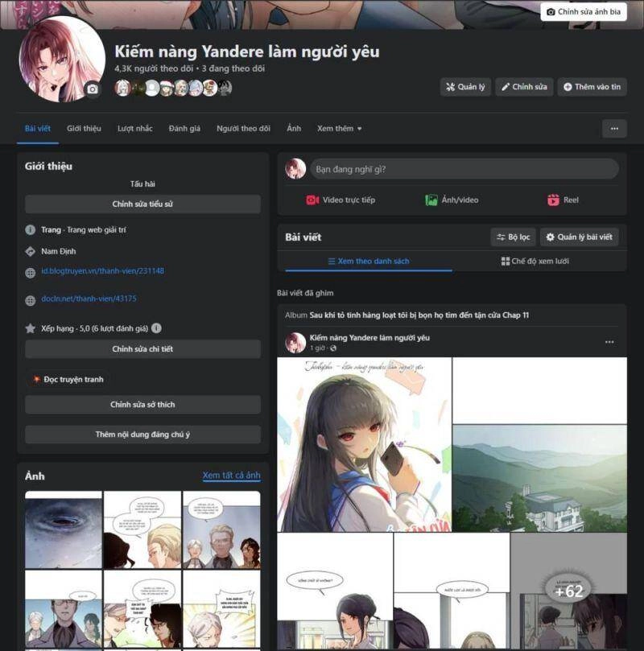
Task: Open the pinned post's three-dots options
Action: pos(609,342)
